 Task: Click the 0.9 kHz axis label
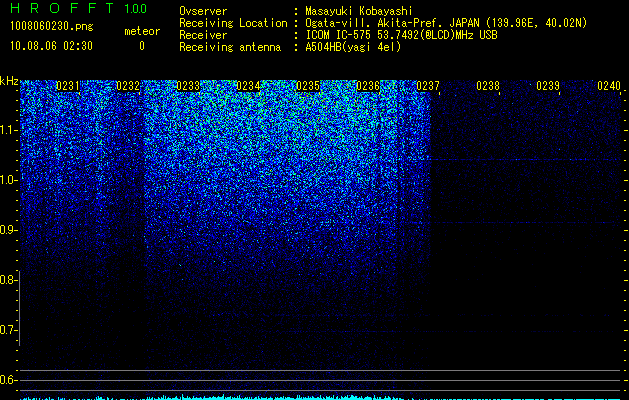(x=8, y=230)
